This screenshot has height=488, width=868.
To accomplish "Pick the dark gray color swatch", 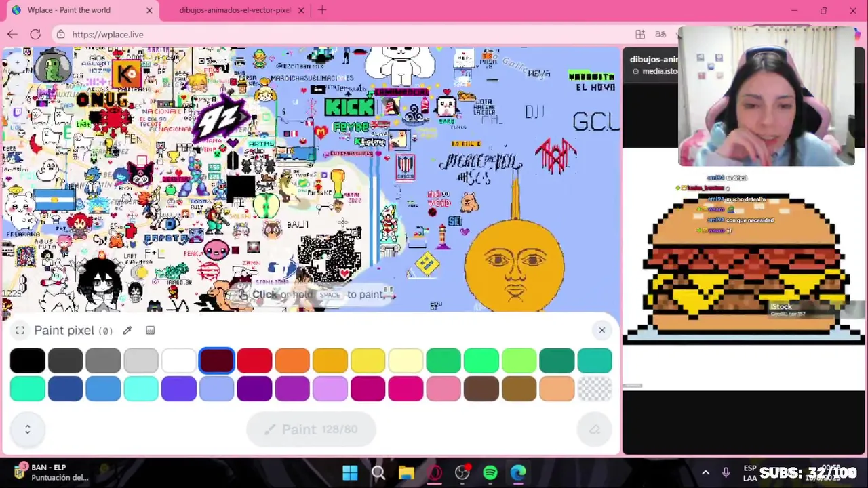I will (x=65, y=361).
